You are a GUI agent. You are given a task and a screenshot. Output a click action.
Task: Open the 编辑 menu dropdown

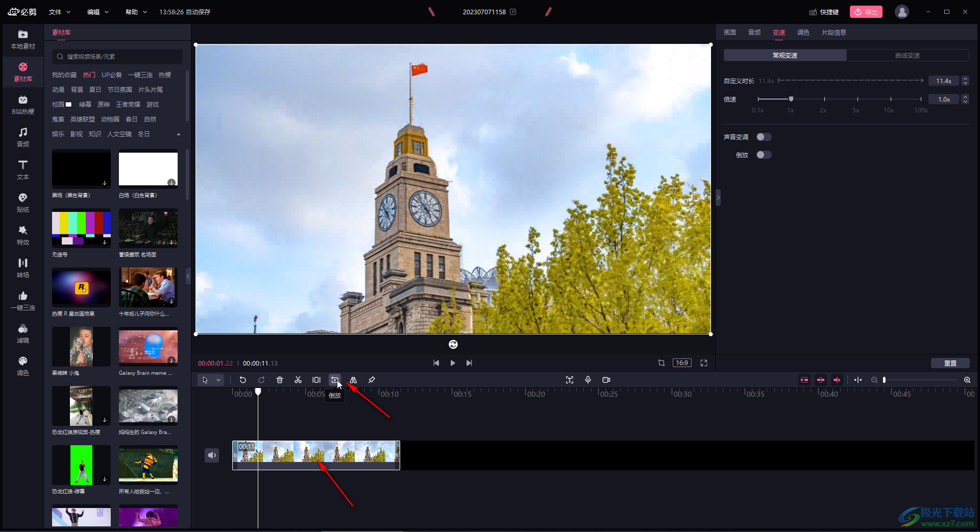click(98, 12)
